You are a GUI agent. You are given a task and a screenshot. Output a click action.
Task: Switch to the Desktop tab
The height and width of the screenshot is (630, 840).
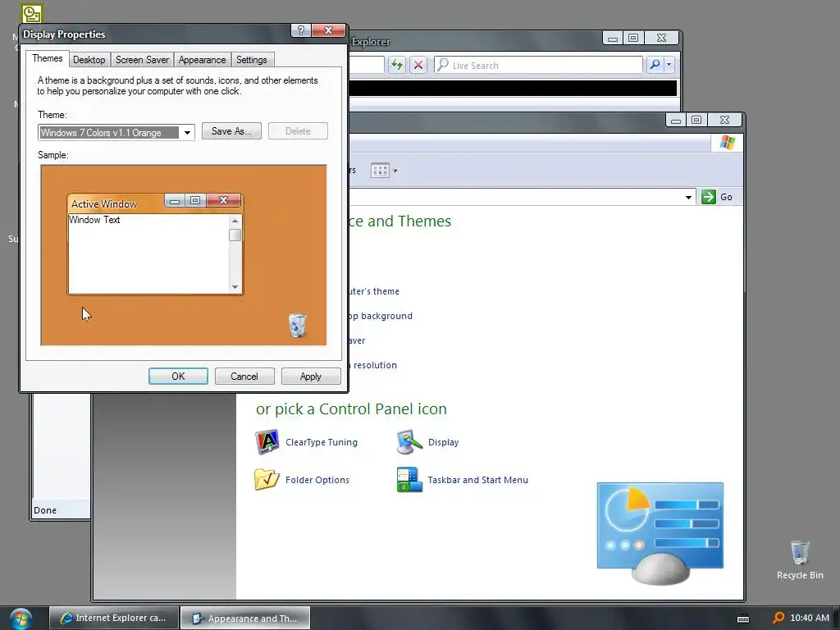click(89, 59)
